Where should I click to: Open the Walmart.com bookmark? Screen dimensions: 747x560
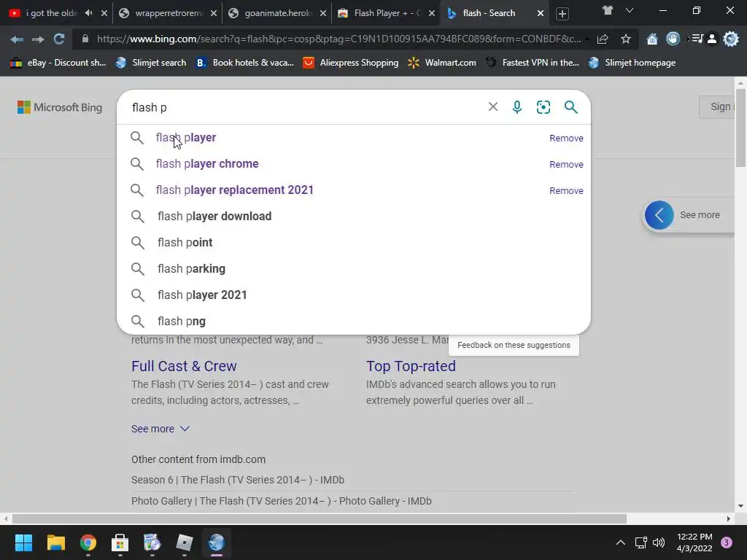441,63
